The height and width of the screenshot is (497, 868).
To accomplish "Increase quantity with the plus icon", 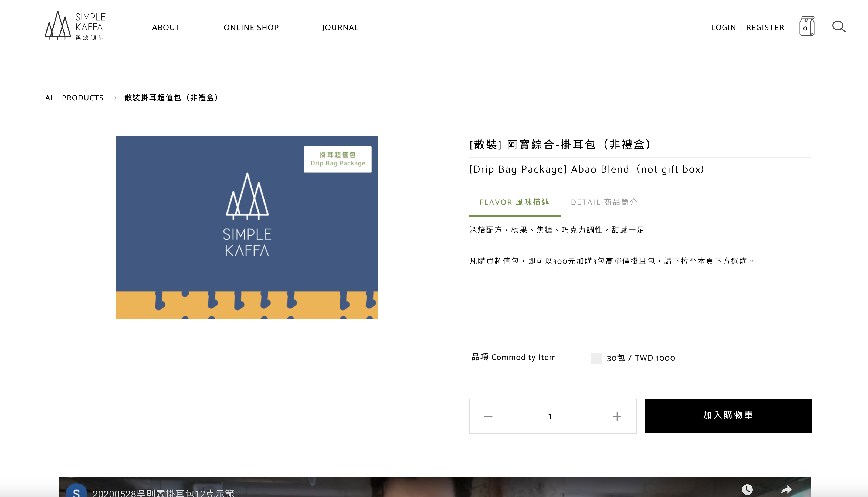I will [617, 416].
